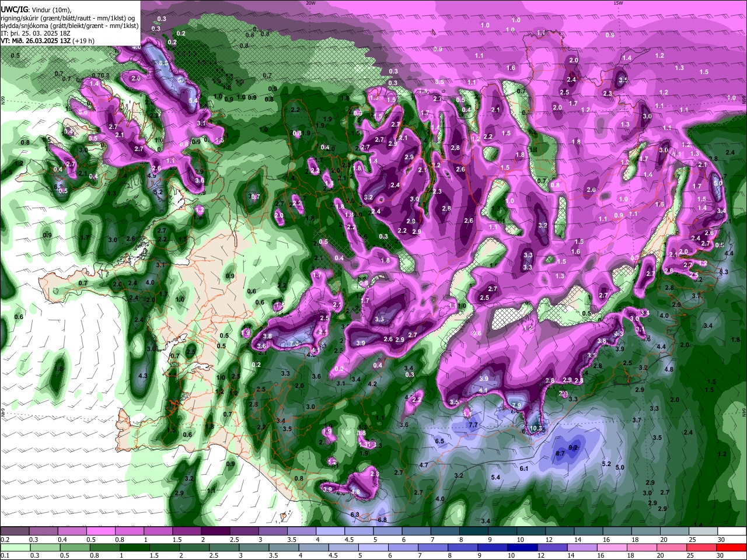Click the 8.7 precipitation value on the map
The width and height of the screenshot is (747, 560).
560,453
